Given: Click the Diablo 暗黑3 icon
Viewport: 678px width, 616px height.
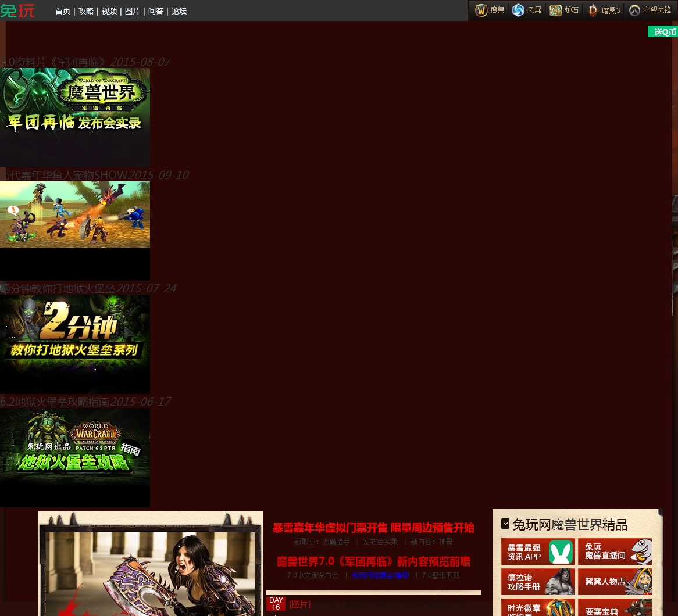Looking at the screenshot, I should [604, 10].
